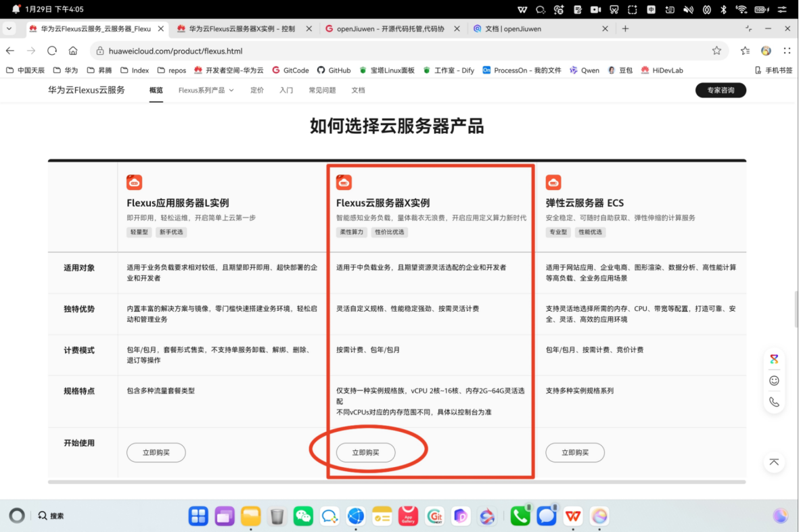The width and height of the screenshot is (799, 532).
Task: Open the GitNext app in the dock
Action: point(434,516)
